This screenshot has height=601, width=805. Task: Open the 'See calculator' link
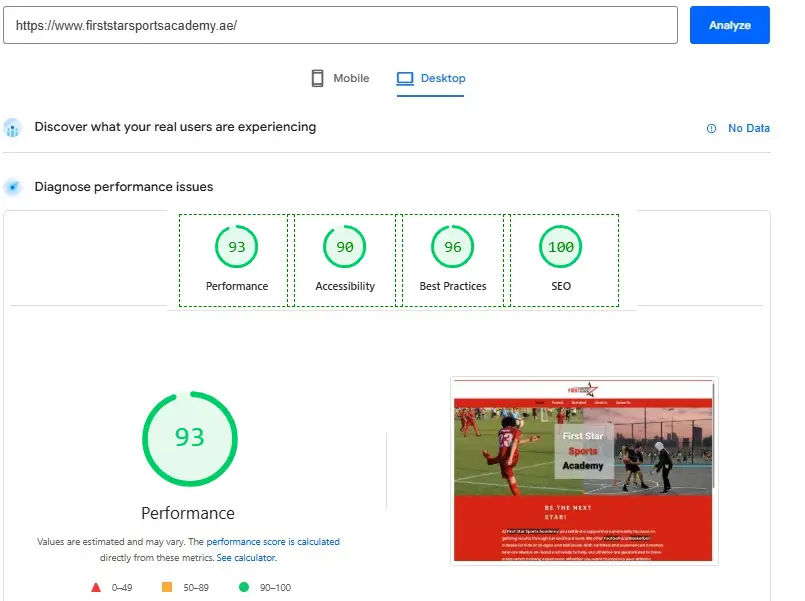[246, 557]
